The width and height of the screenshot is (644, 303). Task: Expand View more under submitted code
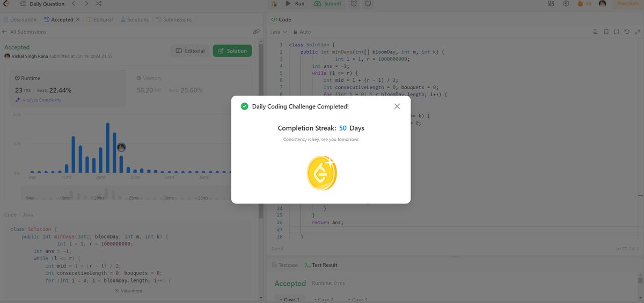click(x=128, y=291)
